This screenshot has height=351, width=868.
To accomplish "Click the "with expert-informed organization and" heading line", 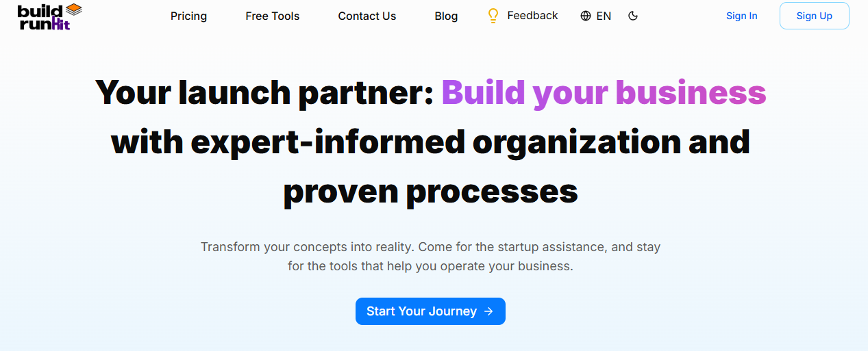I will (x=430, y=142).
